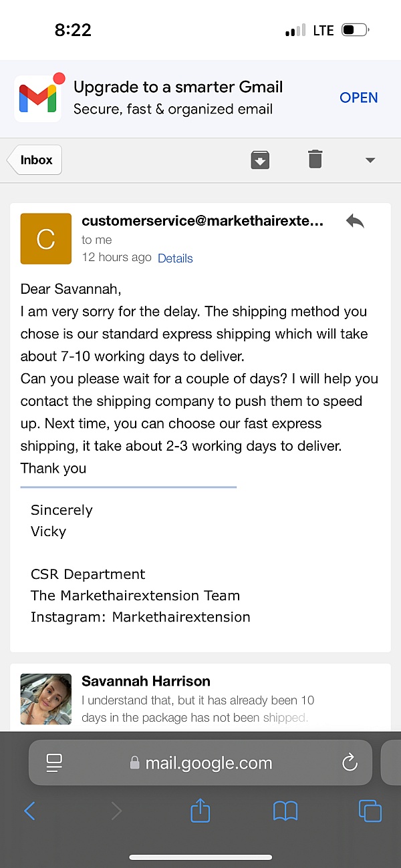Tap the Safari forward arrow
Image resolution: width=401 pixels, height=868 pixels.
tap(116, 811)
